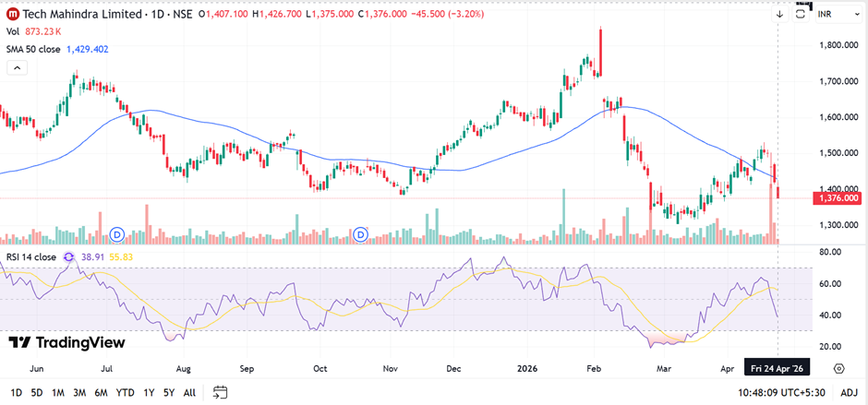868x405 pixels.
Task: Switch to the YTD time range
Action: pos(127,392)
